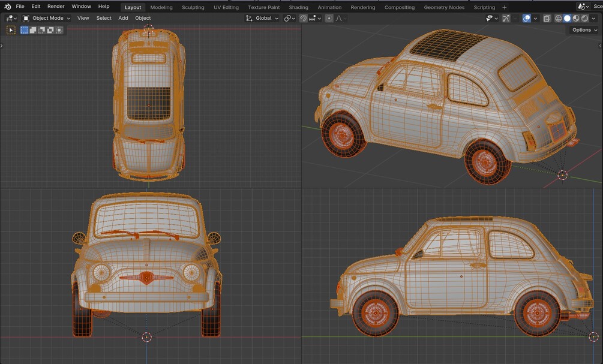Click the Blender logo icon
The height and width of the screenshot is (364, 603).
click(x=7, y=7)
